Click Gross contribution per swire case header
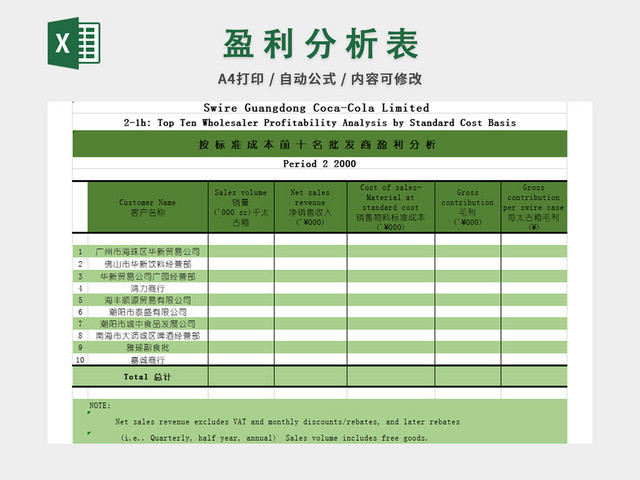Screen dimensions: 640x480 click(x=534, y=207)
